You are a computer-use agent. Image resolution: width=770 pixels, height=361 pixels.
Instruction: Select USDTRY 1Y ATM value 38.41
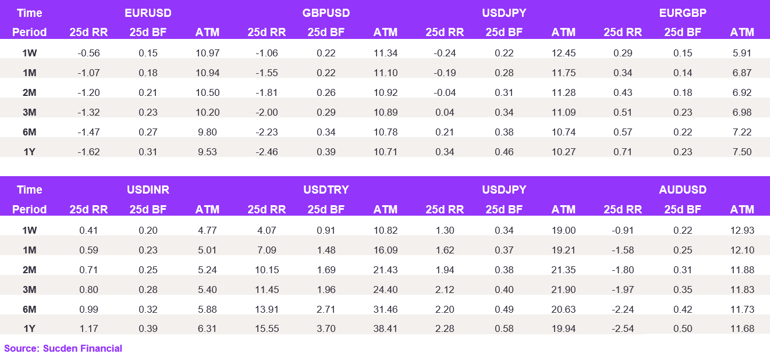coord(385,329)
